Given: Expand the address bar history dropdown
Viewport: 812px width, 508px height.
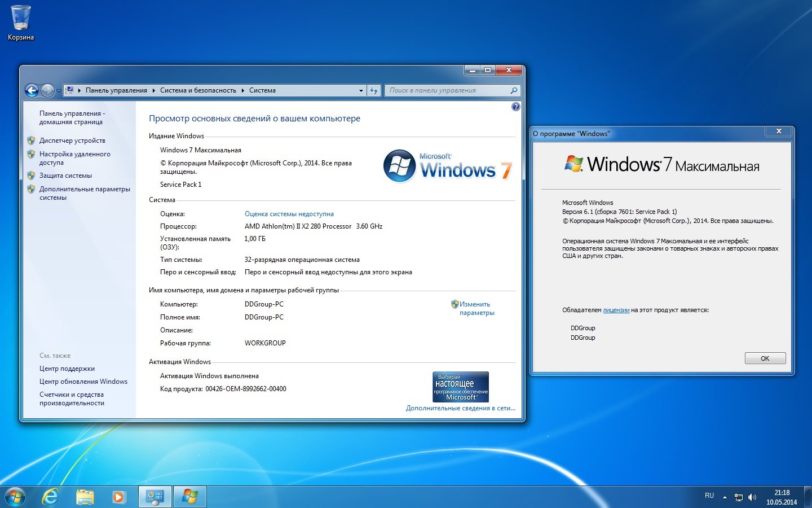Looking at the screenshot, I should [361, 90].
